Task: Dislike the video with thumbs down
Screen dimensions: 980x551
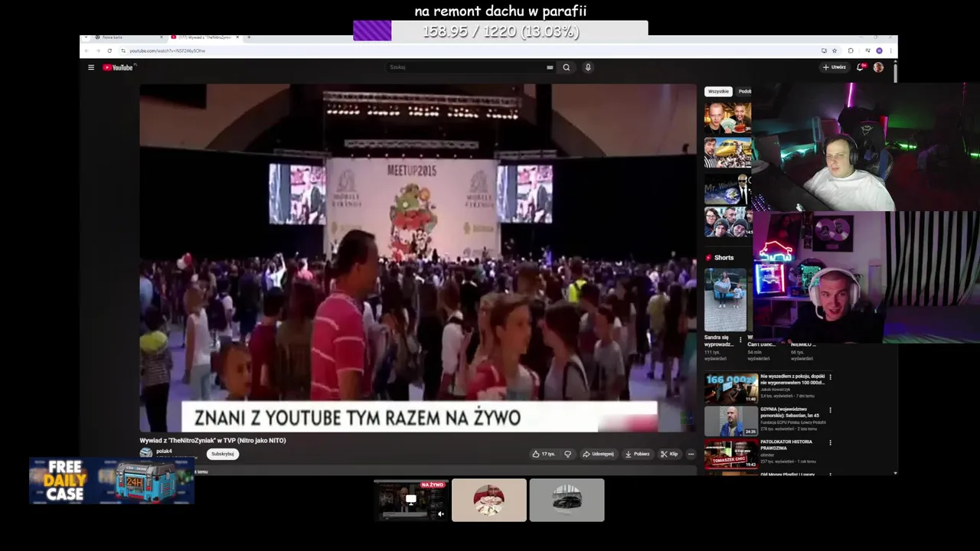Action: (567, 454)
